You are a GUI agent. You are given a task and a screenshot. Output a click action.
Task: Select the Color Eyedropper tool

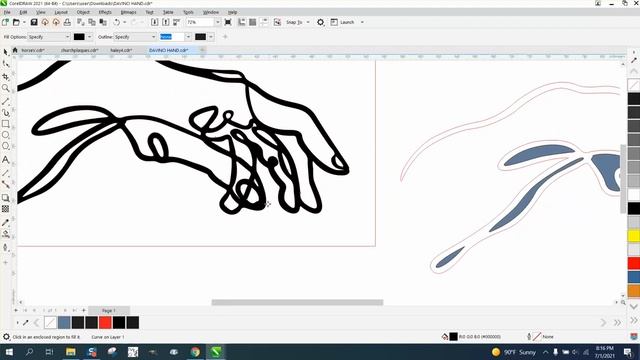[x=5, y=222]
